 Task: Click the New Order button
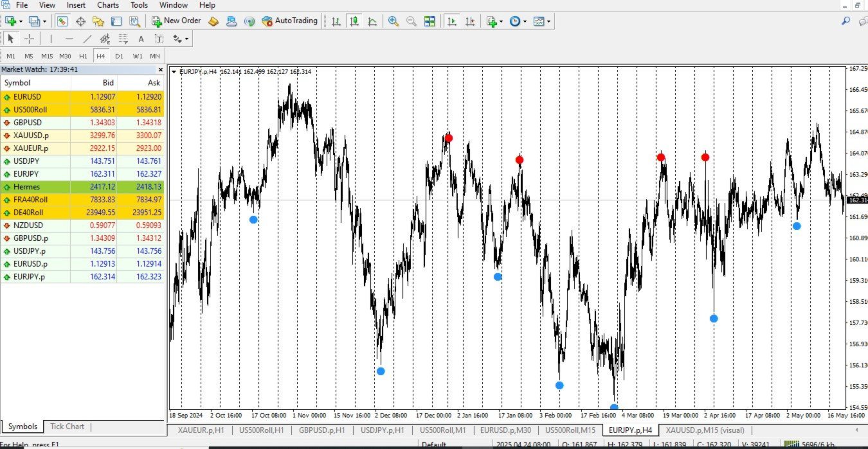click(x=176, y=21)
